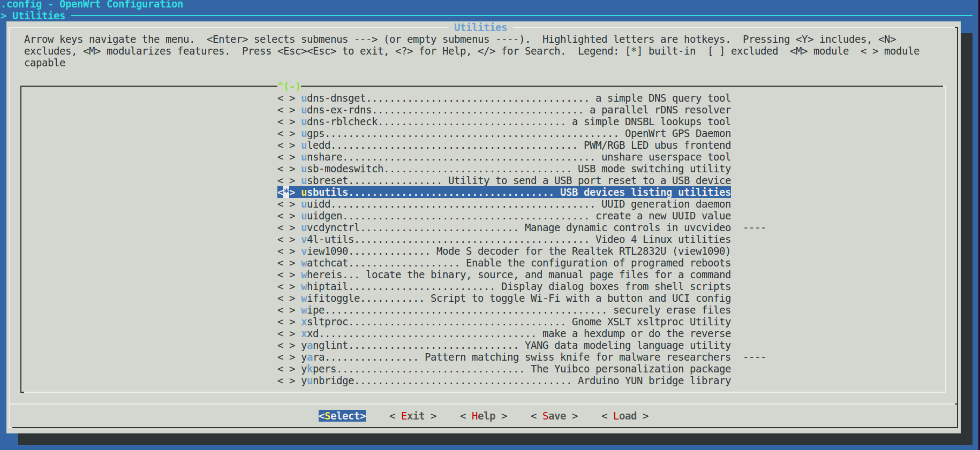Toggle the built-in marker for usbutils

(286, 193)
